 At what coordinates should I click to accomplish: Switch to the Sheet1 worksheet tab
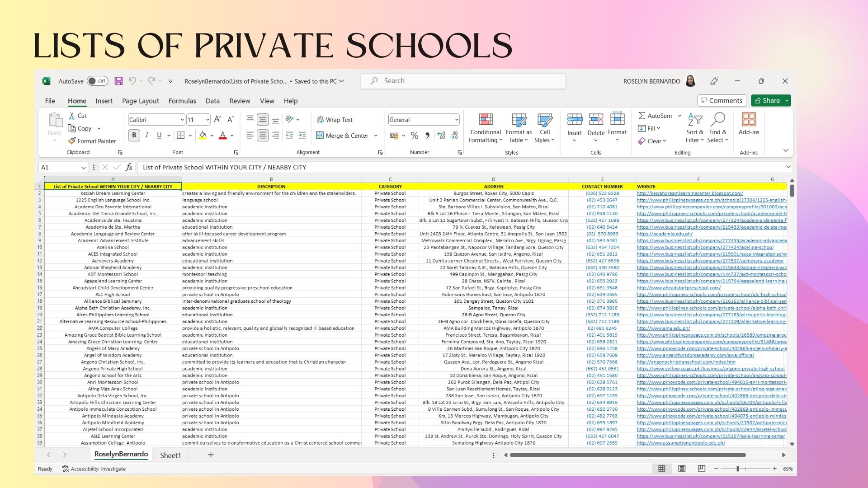[x=170, y=455]
